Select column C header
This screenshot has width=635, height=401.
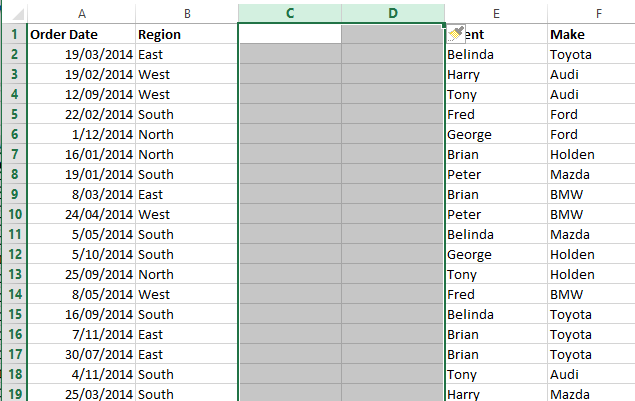coord(290,13)
